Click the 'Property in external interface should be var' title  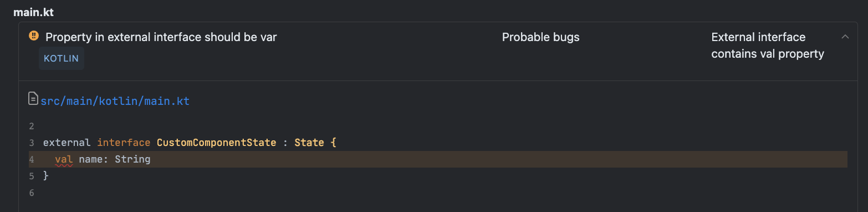pyautogui.click(x=161, y=37)
